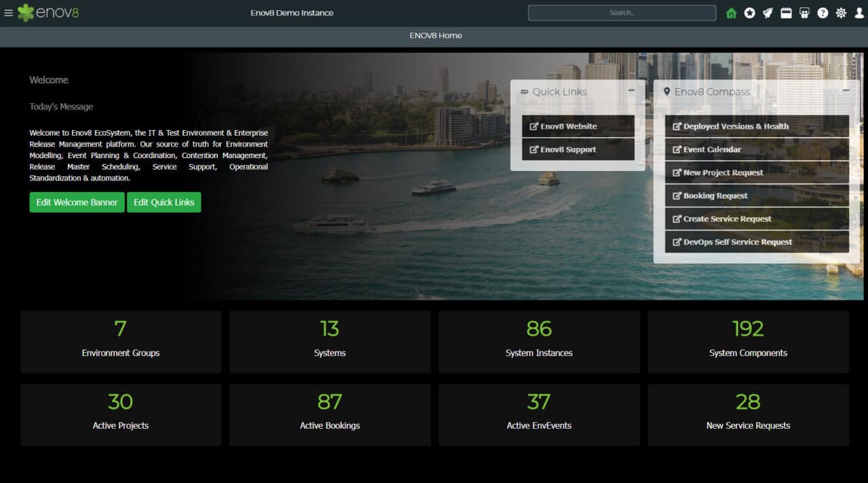
Task: Open the calendar icon in top bar
Action: tap(786, 12)
